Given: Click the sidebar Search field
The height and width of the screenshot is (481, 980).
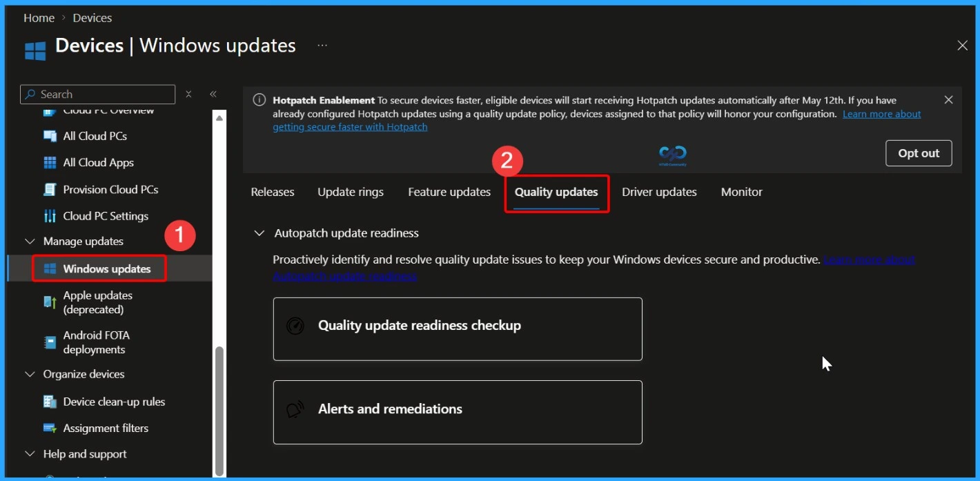Looking at the screenshot, I should [x=97, y=94].
